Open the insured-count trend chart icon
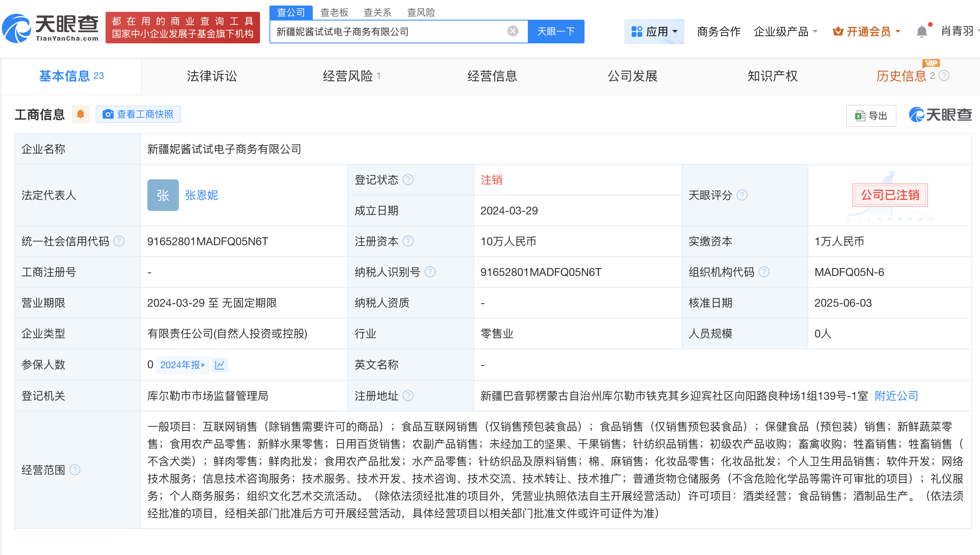This screenshot has width=980, height=555. tap(220, 365)
